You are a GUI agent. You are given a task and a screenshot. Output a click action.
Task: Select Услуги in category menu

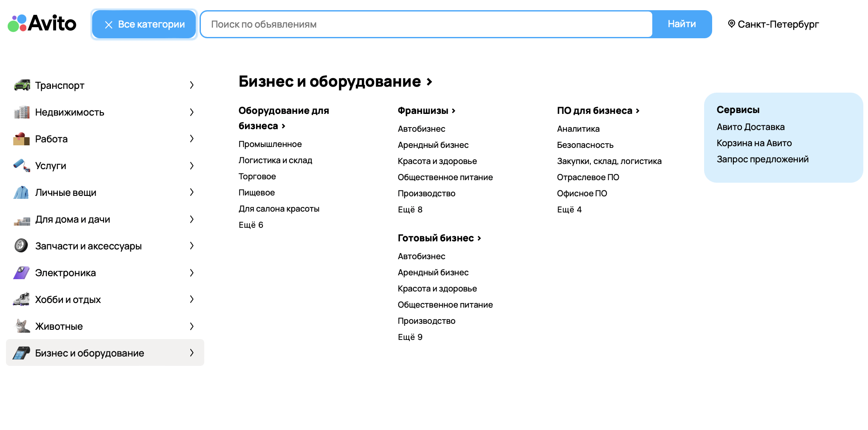(x=105, y=166)
